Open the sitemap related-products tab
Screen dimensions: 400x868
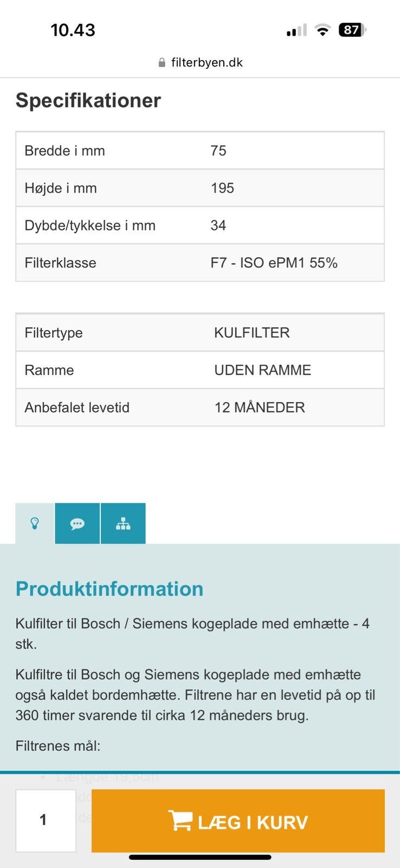[123, 523]
